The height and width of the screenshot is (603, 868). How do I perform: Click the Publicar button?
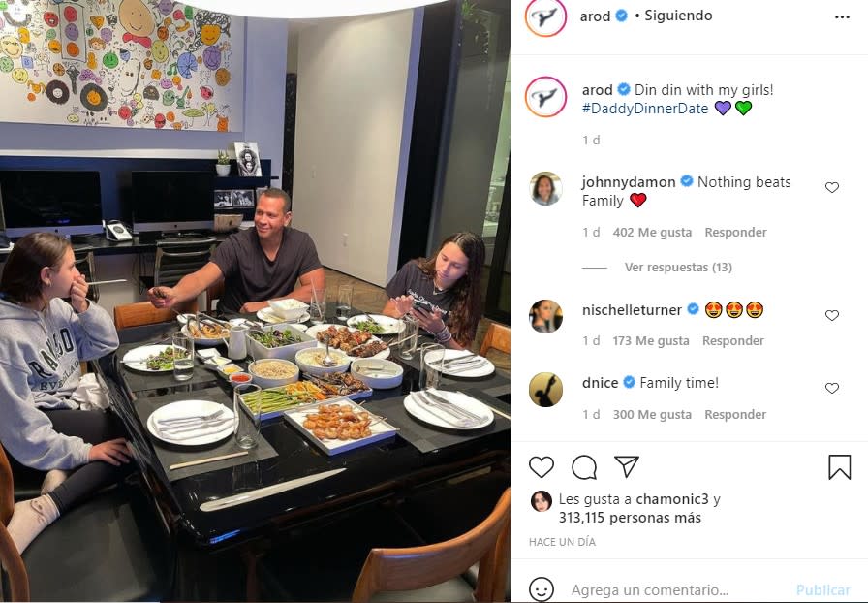pos(822,589)
